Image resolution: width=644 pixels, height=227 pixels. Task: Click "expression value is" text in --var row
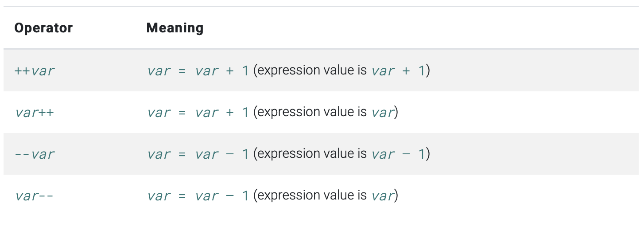pos(312,154)
